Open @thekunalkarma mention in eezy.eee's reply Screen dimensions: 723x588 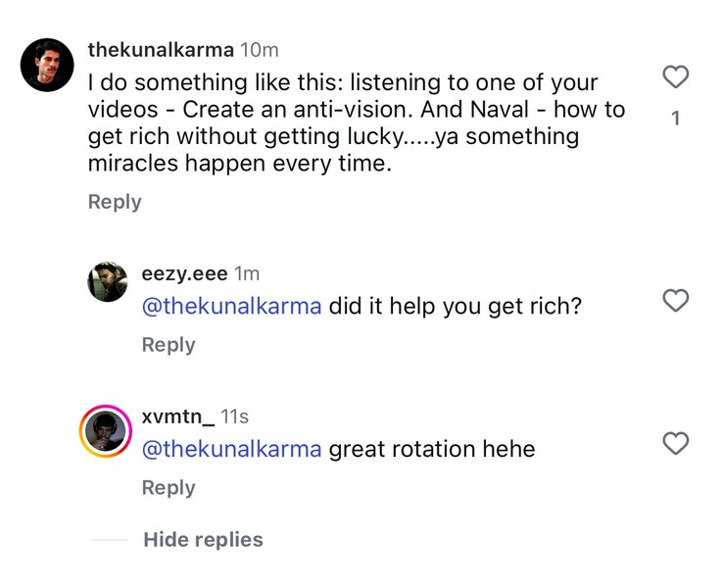(231, 307)
